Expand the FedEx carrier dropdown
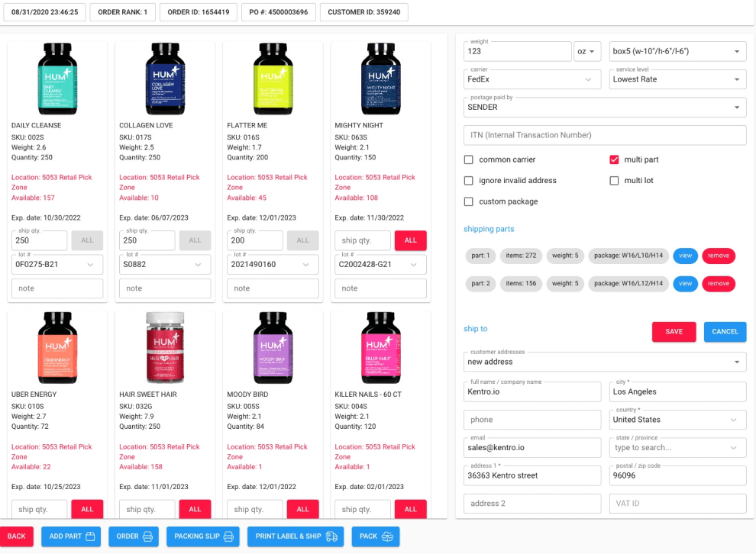 532,79
